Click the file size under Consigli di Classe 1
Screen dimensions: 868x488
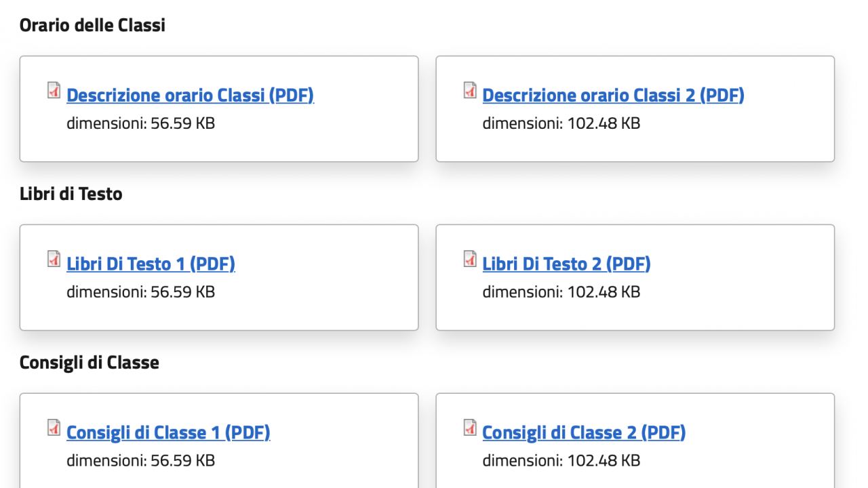coord(140,462)
